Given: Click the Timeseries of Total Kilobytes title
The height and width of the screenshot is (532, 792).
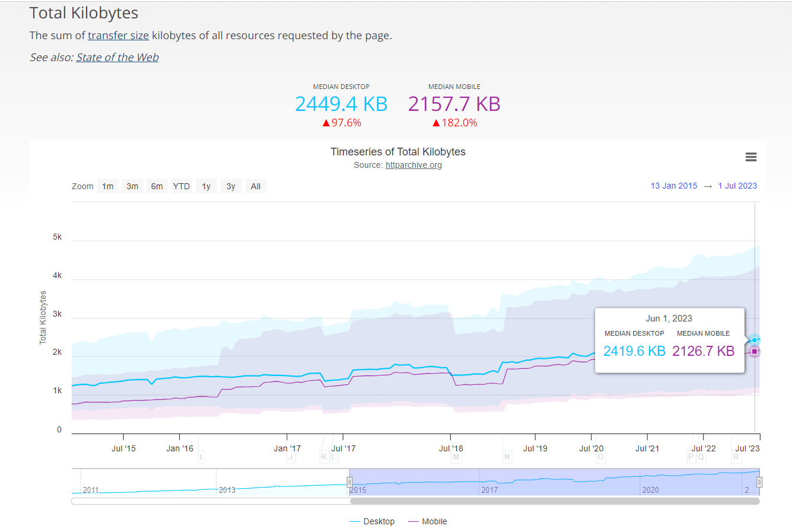Looking at the screenshot, I should click(x=398, y=152).
